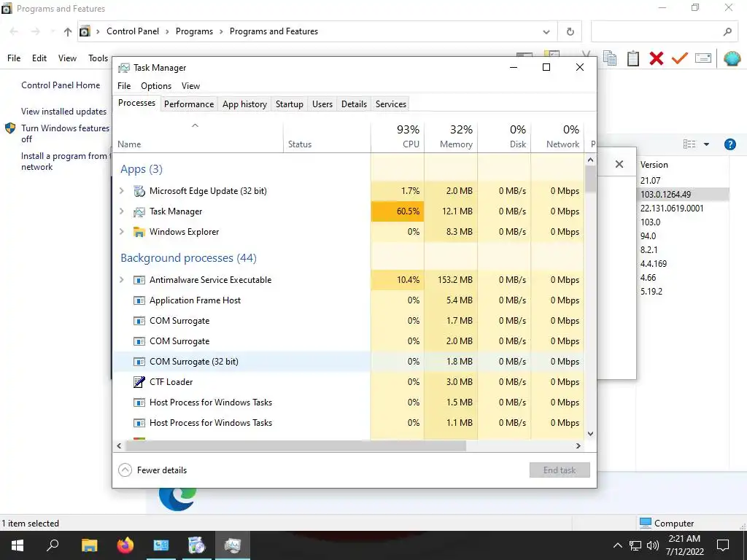Show hidden system tray icons chevron

point(617,545)
